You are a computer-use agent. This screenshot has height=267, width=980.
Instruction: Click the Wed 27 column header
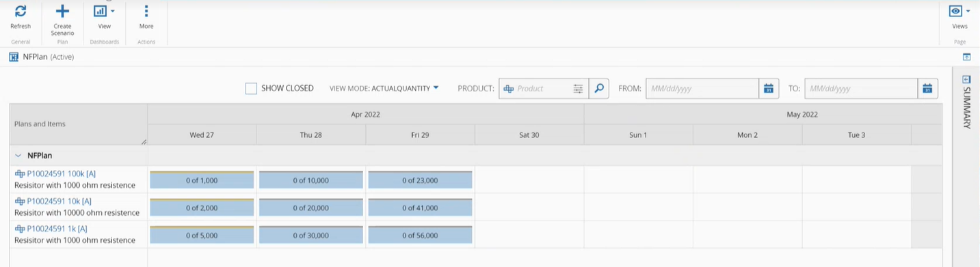click(x=202, y=135)
